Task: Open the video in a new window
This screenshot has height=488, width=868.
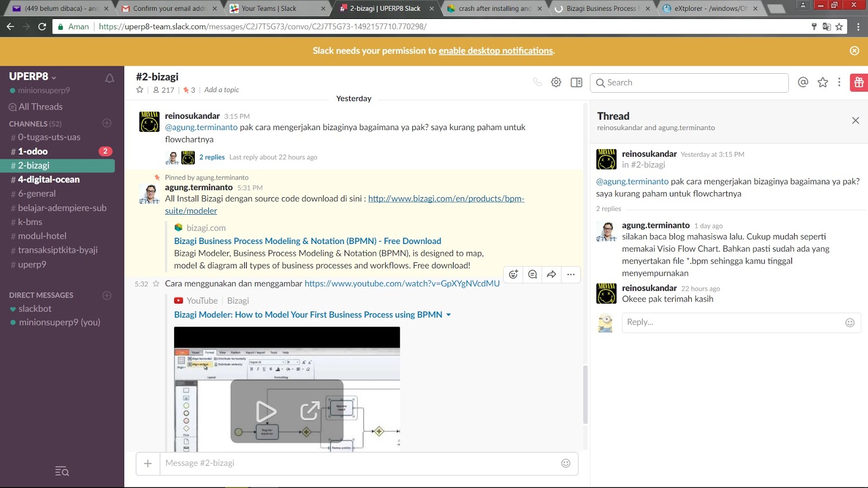Action: coord(309,412)
